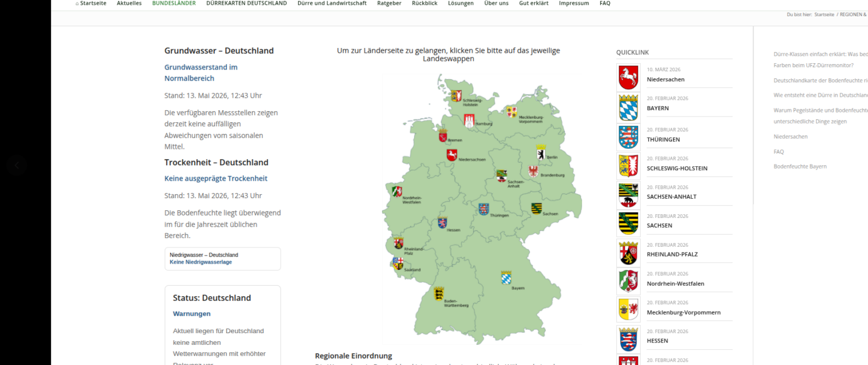Click the Sachsen crest on the map
This screenshot has height=365, width=868.
pyautogui.click(x=536, y=209)
